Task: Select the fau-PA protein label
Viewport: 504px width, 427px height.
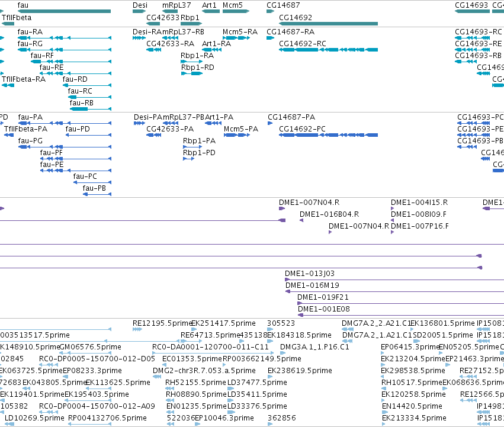Action: point(30,117)
